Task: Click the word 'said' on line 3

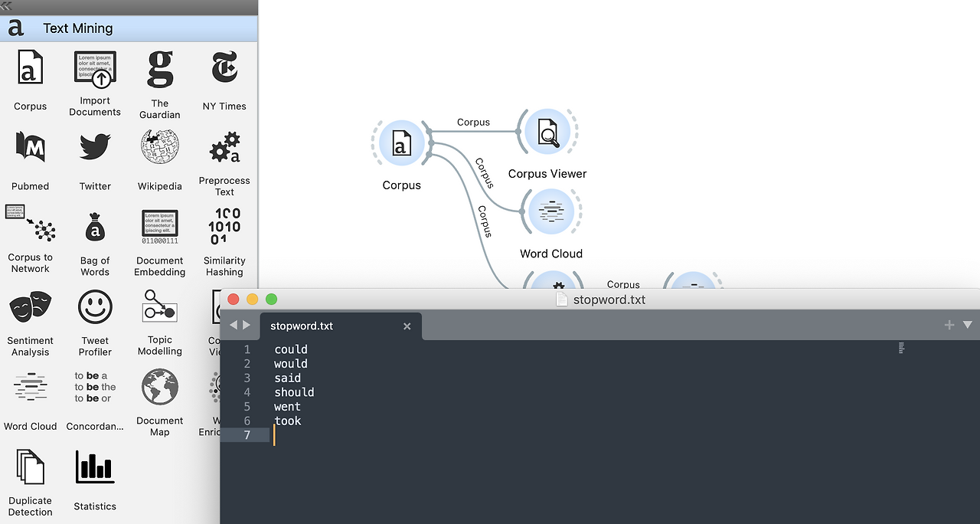Action: click(288, 378)
